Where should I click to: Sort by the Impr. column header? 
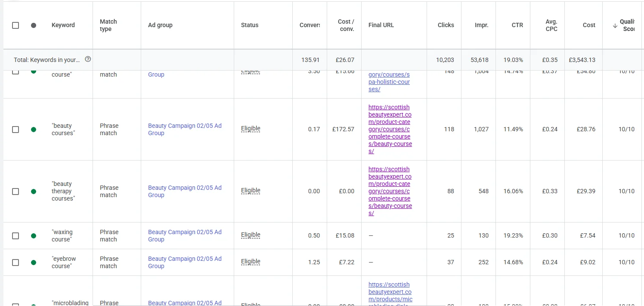click(482, 25)
